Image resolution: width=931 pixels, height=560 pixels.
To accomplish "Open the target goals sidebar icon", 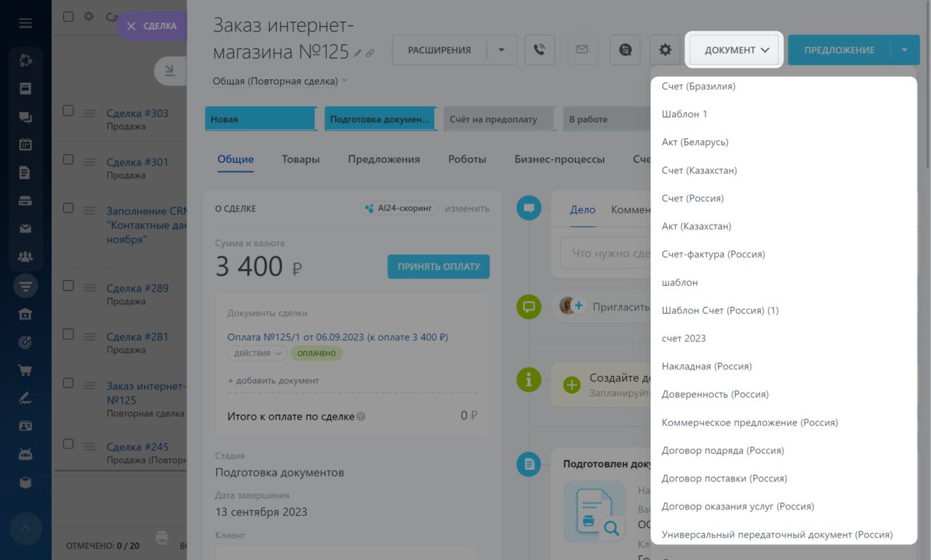I will click(25, 342).
